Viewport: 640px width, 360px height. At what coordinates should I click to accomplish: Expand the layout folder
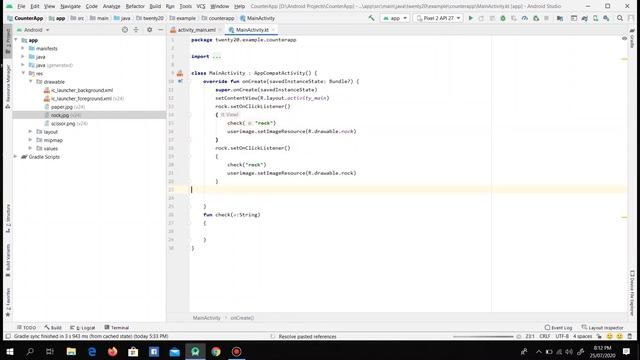[x=30, y=132]
